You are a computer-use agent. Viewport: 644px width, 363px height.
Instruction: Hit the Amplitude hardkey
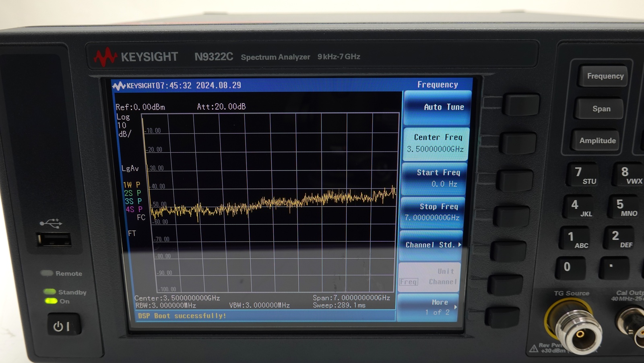(x=597, y=141)
